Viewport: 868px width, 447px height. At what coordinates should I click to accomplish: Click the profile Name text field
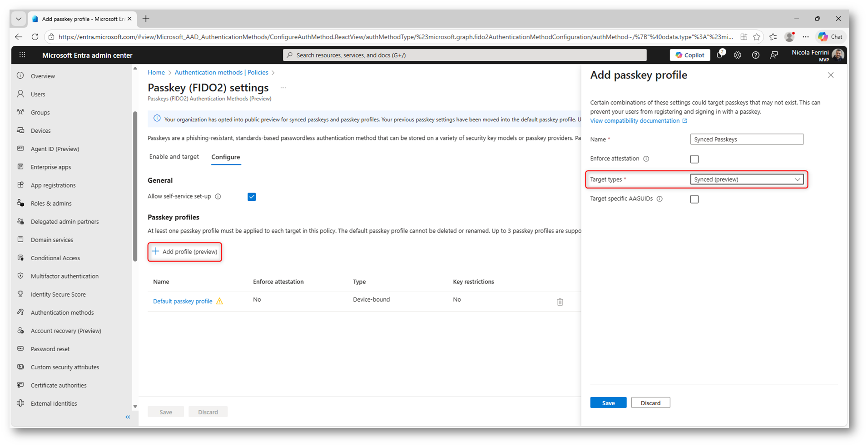click(746, 139)
